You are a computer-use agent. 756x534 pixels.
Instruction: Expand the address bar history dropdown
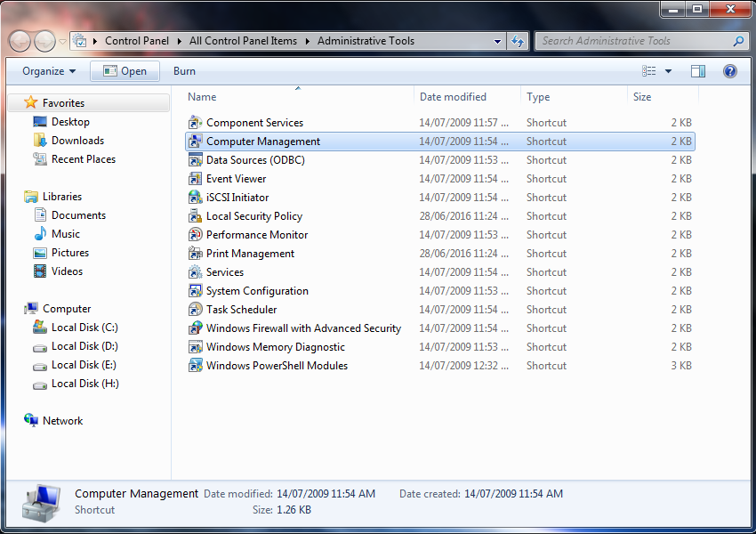497,42
